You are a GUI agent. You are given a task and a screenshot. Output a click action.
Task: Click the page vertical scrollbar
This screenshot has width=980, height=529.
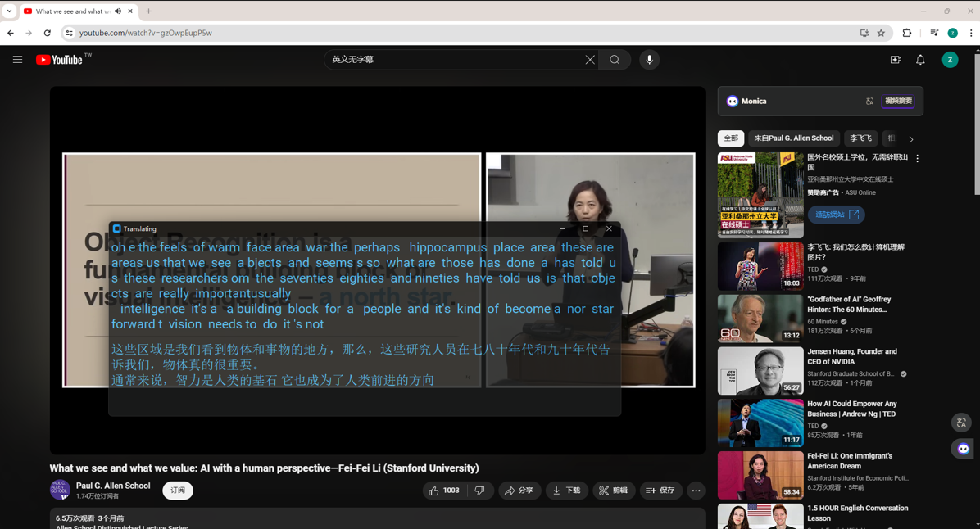click(976, 123)
